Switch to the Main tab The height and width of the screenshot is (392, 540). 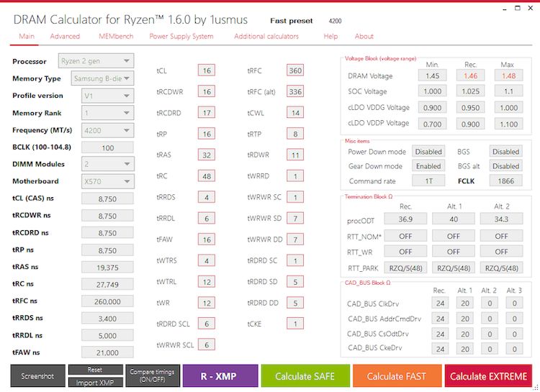click(27, 36)
